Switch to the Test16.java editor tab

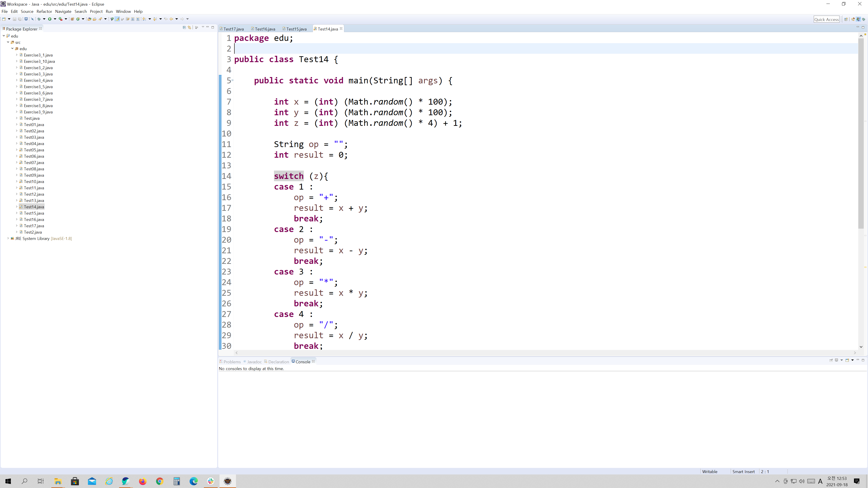265,29
